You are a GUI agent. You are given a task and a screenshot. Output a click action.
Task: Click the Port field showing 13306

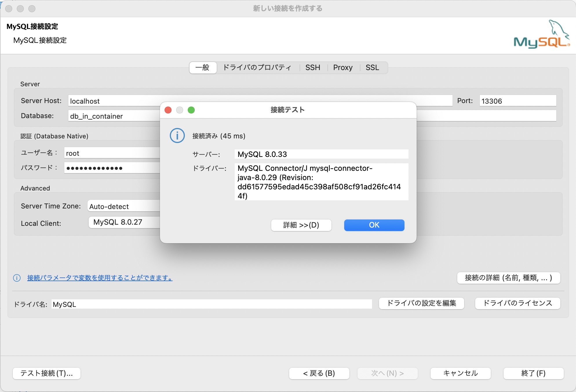coord(518,101)
